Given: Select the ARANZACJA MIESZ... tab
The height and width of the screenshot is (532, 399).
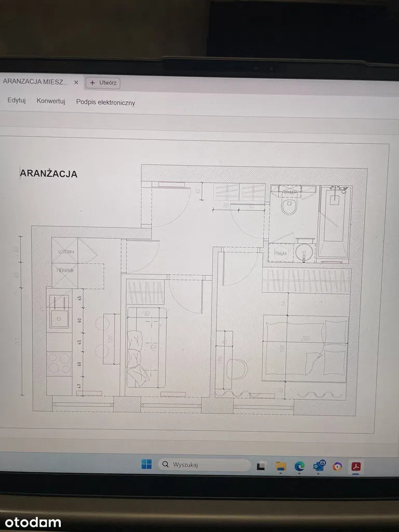Looking at the screenshot, I should [35, 82].
